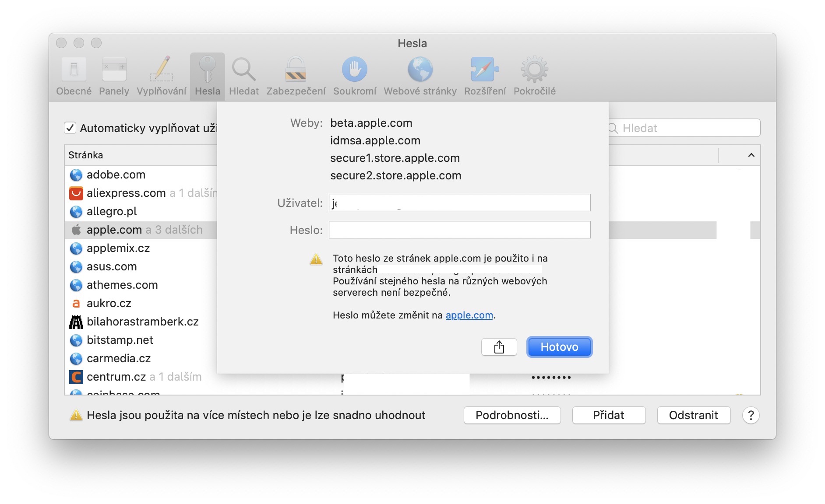Open the Hledat magnifier icon

(x=244, y=69)
